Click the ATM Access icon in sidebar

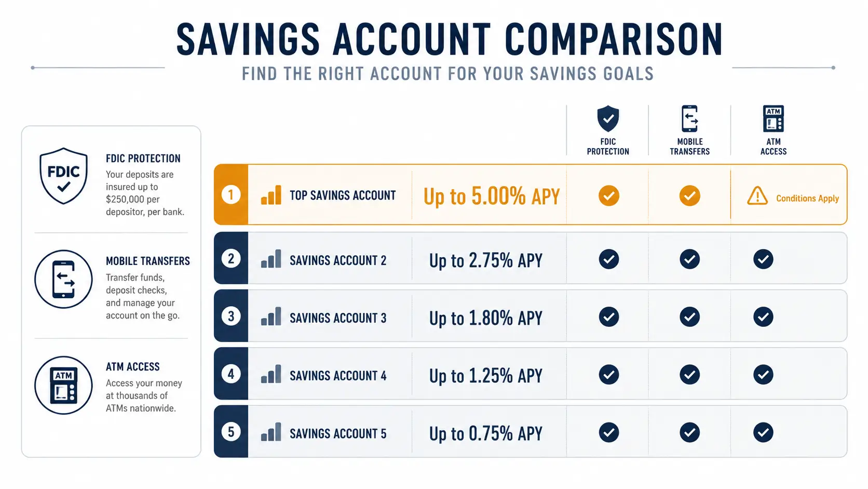pos(63,385)
